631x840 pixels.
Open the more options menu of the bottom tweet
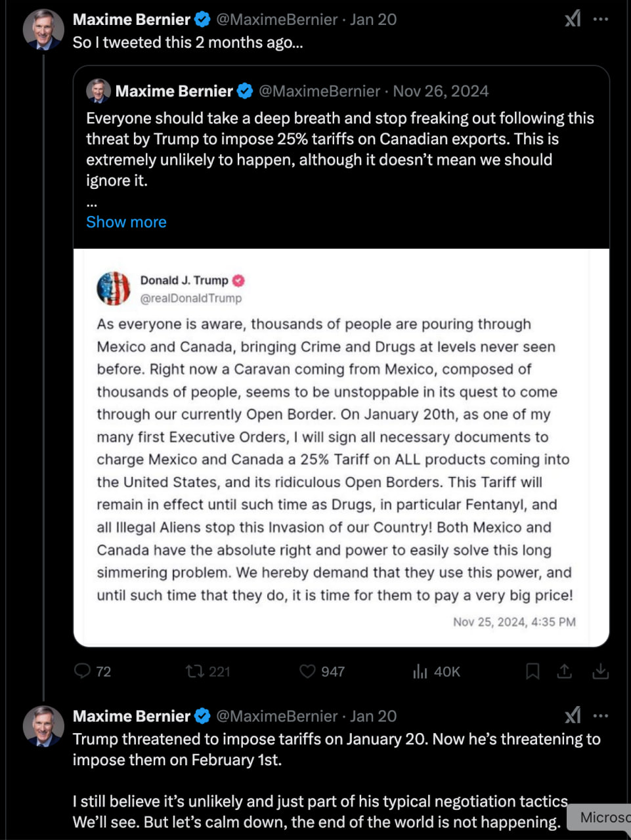point(601,715)
